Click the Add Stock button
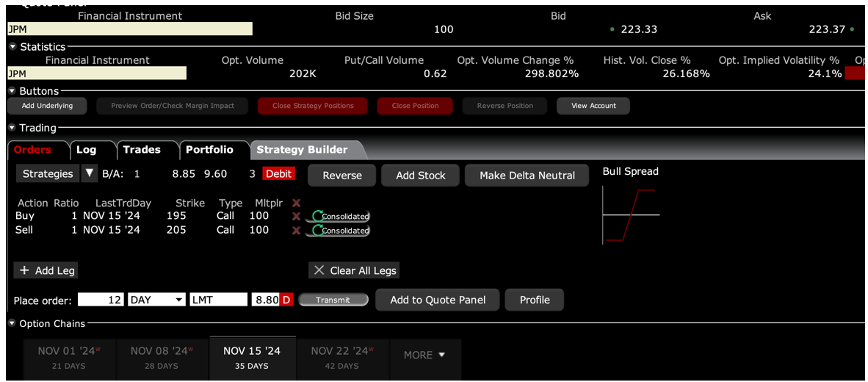The image size is (868, 382). 421,176
